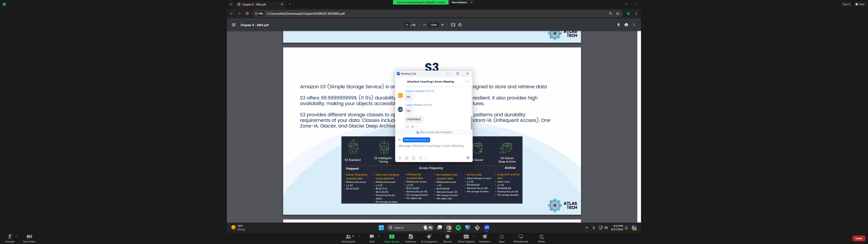Open the View Options dropdown
Image resolution: width=868 pixels, height=244 pixels.
click(462, 2)
